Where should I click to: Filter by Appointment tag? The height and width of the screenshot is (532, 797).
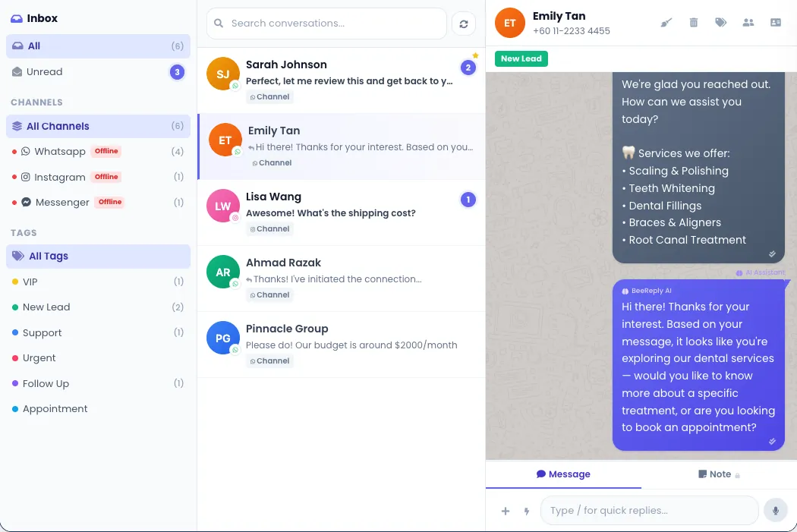[98, 408]
